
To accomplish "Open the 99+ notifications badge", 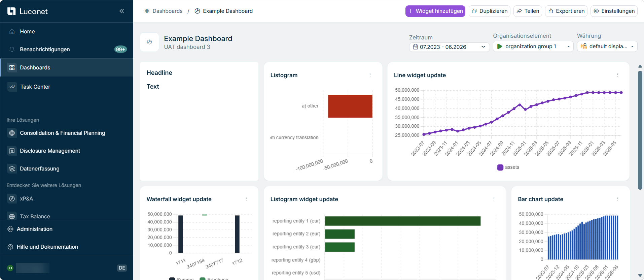I will click(120, 49).
